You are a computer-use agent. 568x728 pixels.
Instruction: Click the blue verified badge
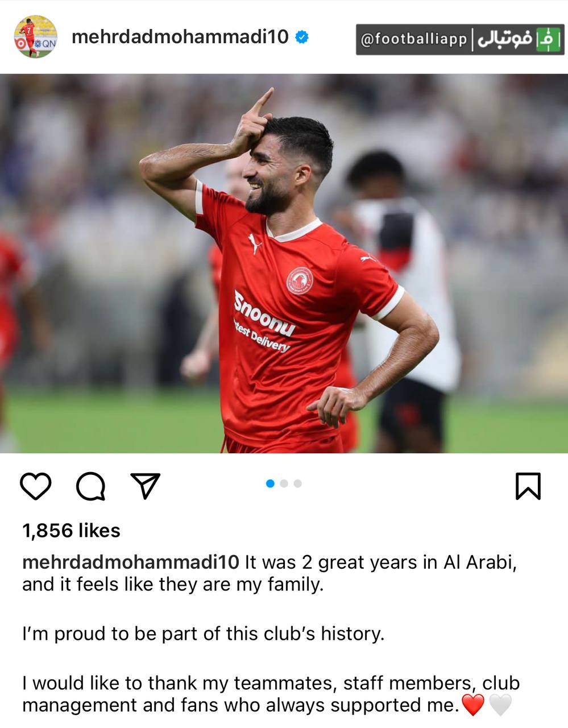pyautogui.click(x=302, y=38)
